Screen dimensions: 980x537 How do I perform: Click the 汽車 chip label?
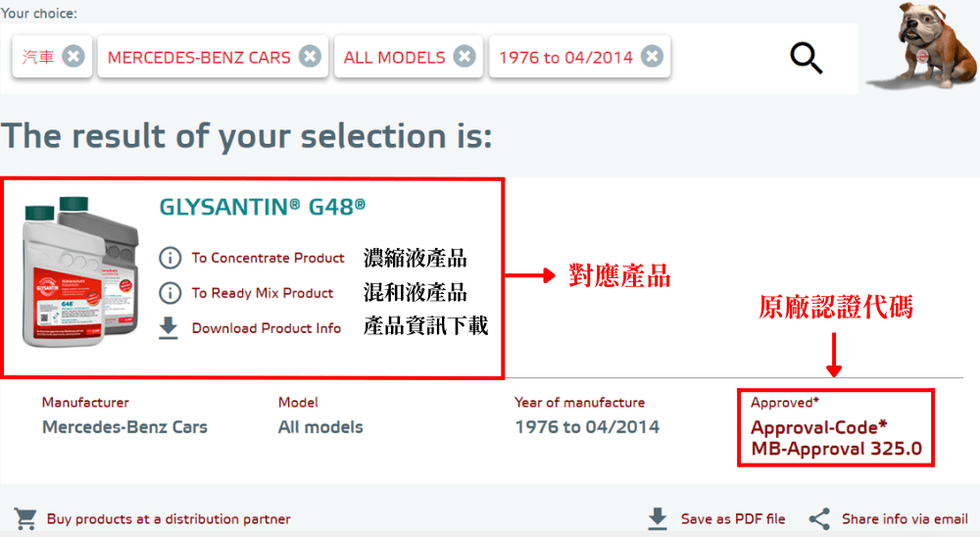(x=38, y=57)
